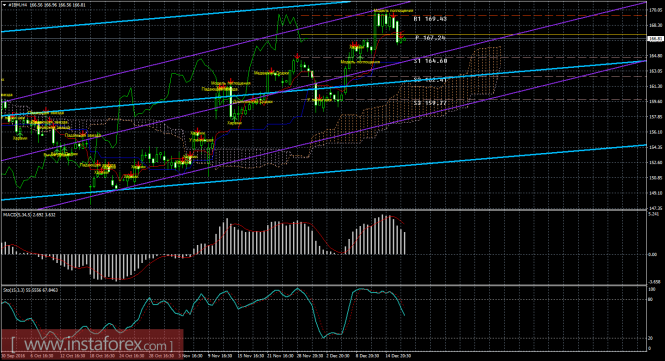
Task: Click red arrow above the 28 Nov peak
Action: click(298, 56)
